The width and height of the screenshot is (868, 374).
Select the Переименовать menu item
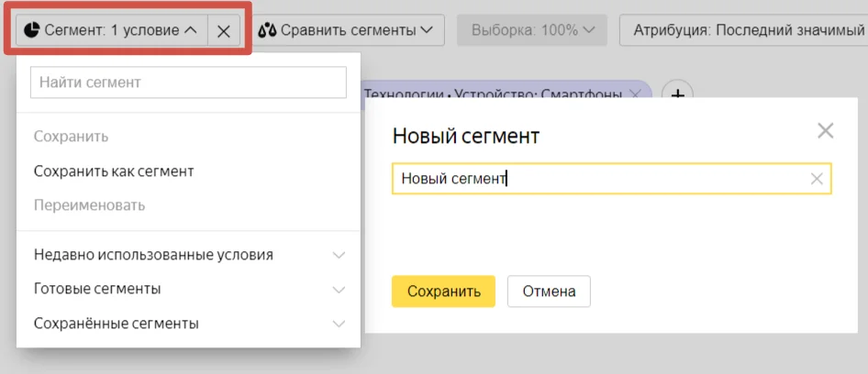pyautogui.click(x=89, y=205)
